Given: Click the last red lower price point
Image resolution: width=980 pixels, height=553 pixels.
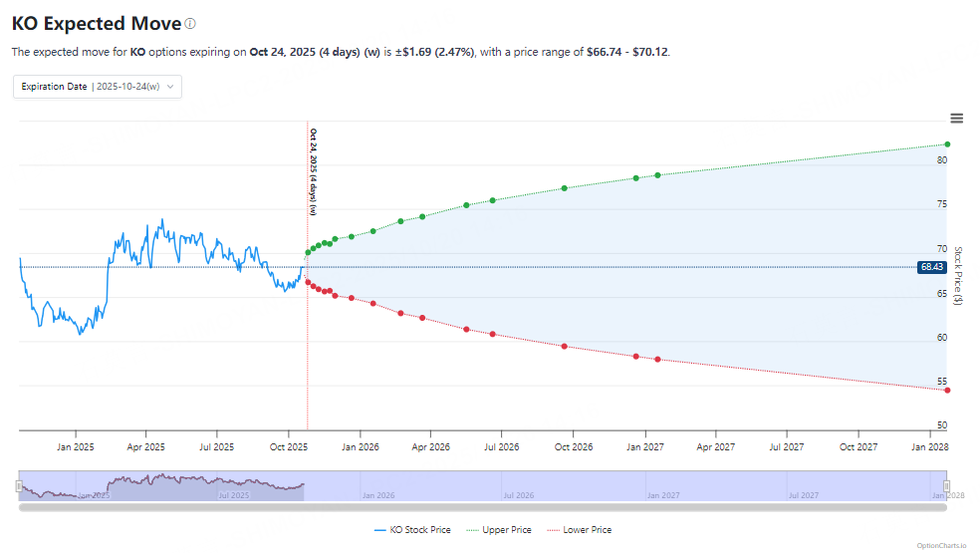Looking at the screenshot, I should point(947,391).
